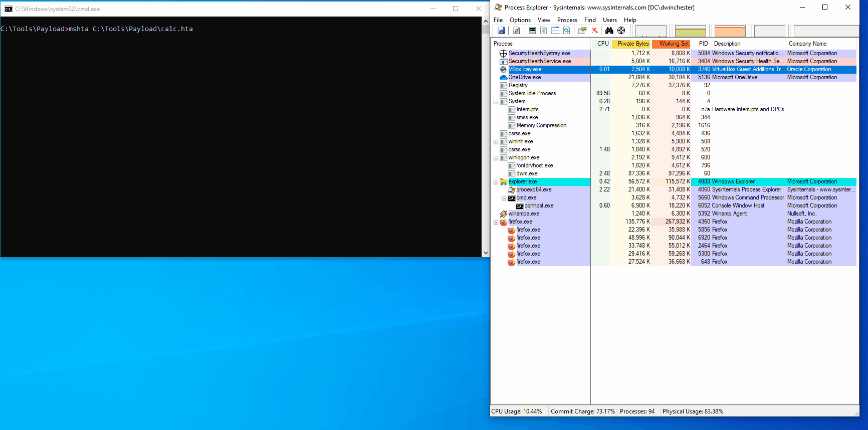Click Processes: 94 in status bar

click(x=637, y=411)
